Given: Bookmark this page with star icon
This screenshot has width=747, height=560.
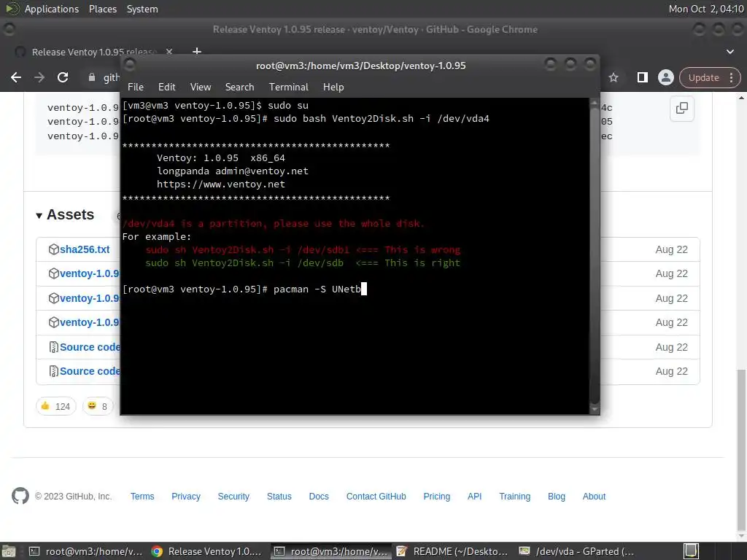Looking at the screenshot, I should click(614, 77).
